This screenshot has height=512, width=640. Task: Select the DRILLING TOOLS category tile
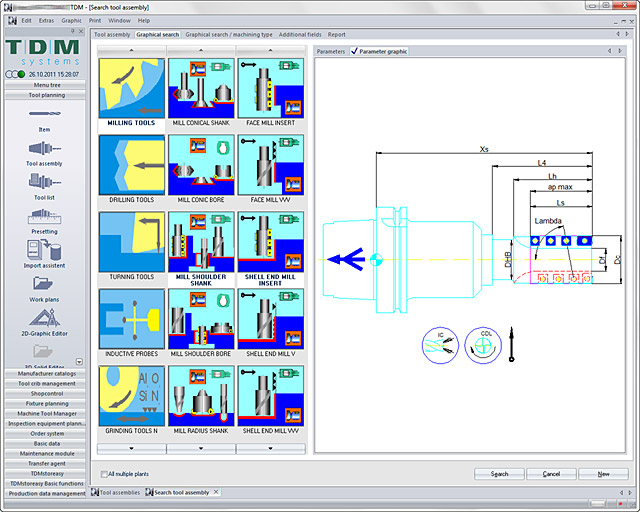pyautogui.click(x=131, y=165)
